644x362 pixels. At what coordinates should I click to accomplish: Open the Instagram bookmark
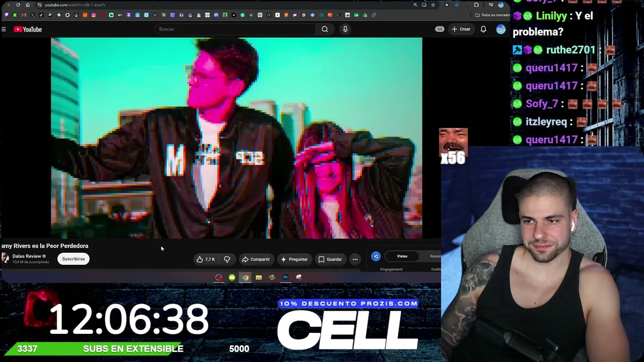pos(94,15)
